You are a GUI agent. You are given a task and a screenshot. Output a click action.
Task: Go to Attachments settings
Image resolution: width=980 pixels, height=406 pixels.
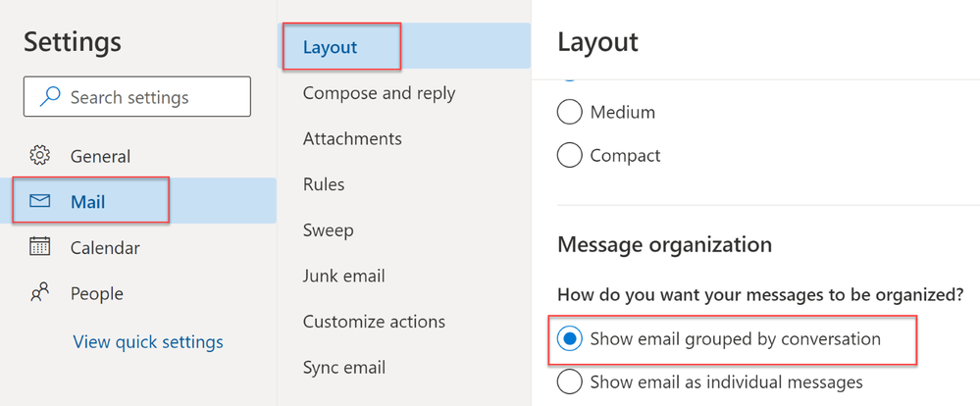click(x=352, y=138)
